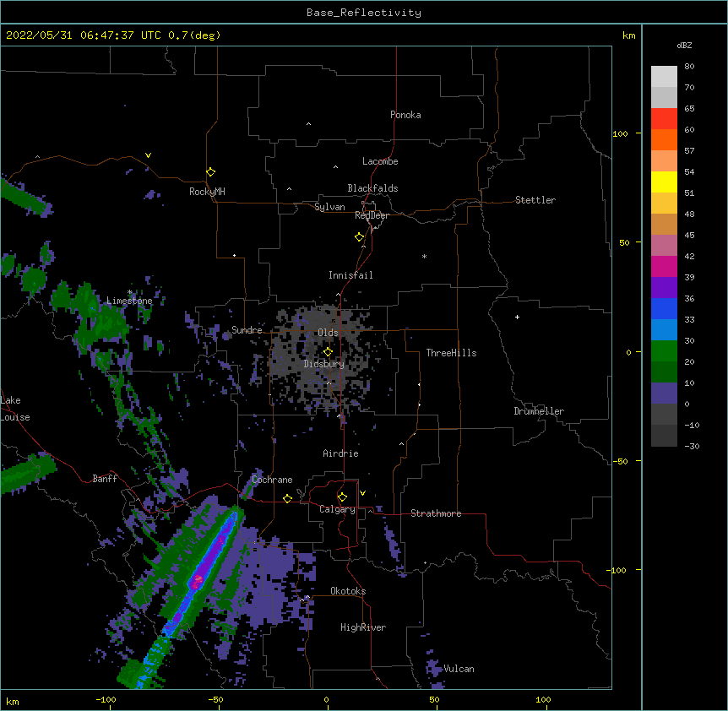Click the Okotoks label
The image size is (728, 711).
coord(348,591)
